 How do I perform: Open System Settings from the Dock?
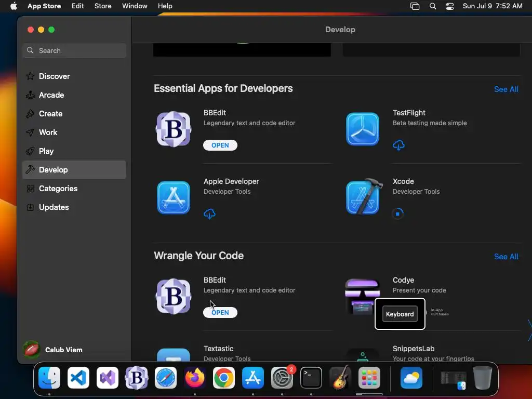282,378
